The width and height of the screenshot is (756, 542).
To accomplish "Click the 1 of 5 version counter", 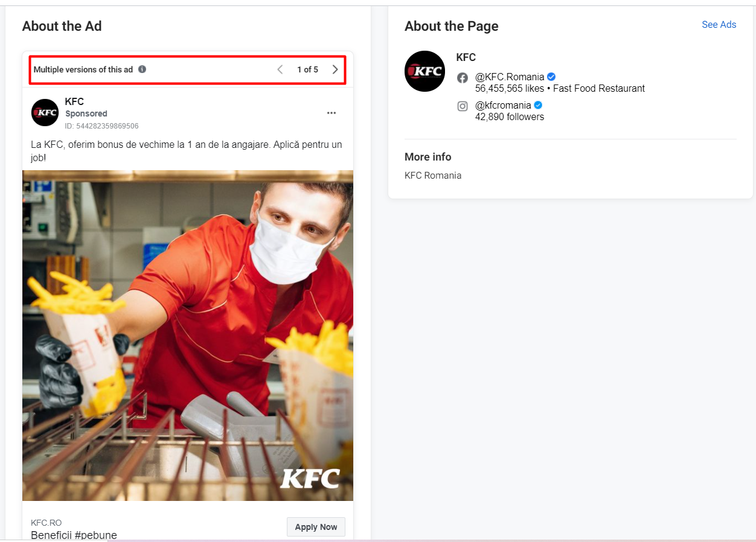I will click(307, 69).
